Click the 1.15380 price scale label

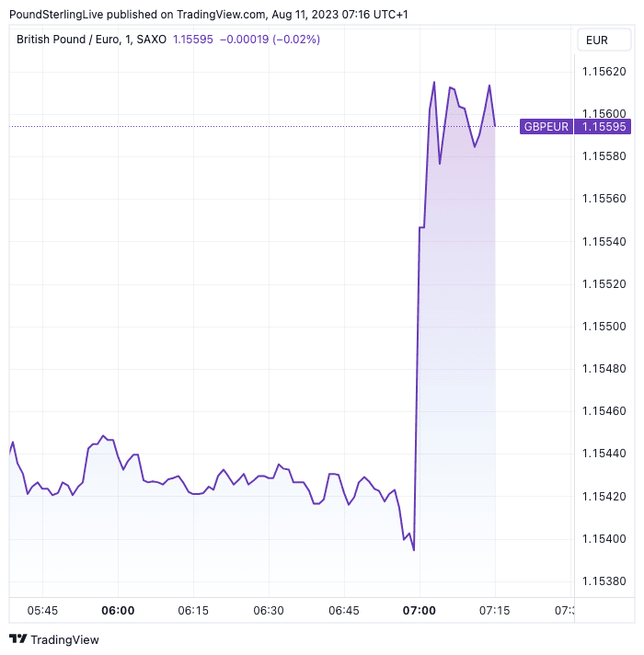tap(604, 581)
